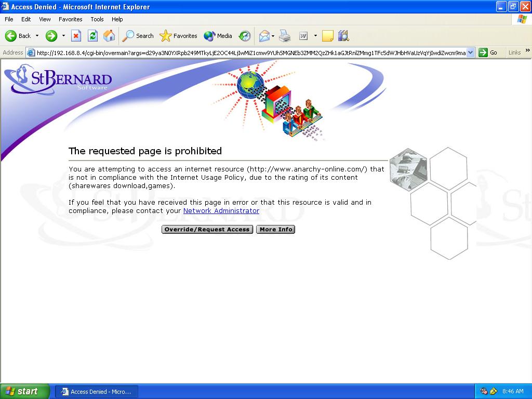Click the Network Administrator link
This screenshot has height=399, width=532.
(x=221, y=211)
